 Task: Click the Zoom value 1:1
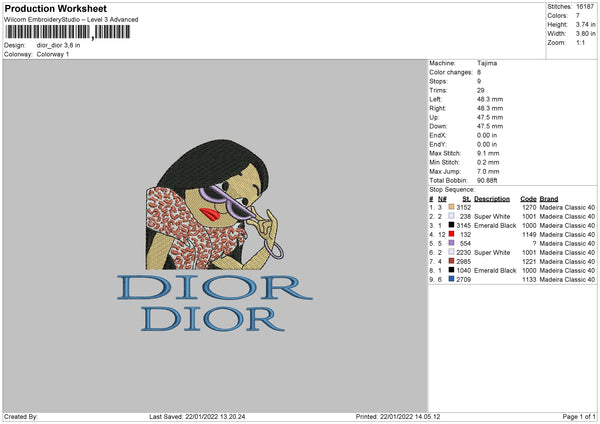(x=580, y=42)
